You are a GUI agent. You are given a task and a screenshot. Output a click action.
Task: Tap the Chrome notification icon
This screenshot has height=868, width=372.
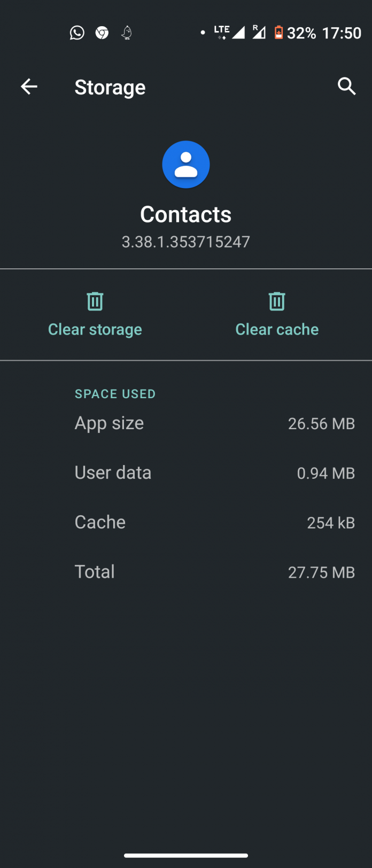pos(102,33)
